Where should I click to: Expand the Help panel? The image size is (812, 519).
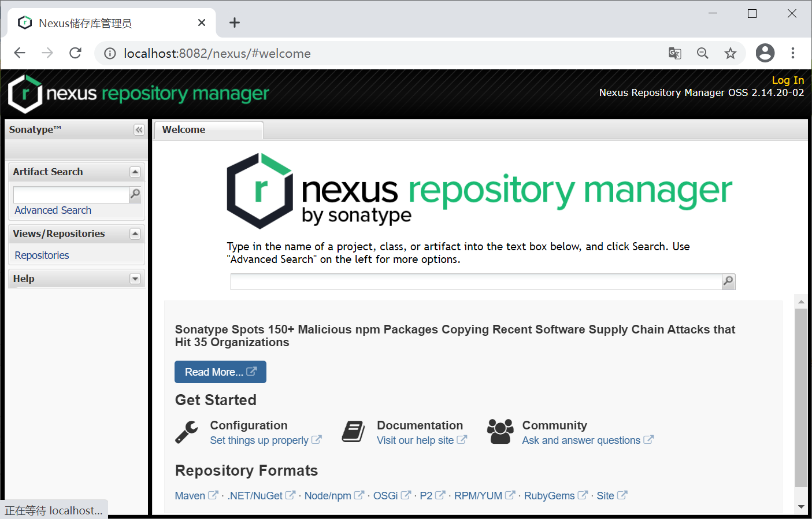pos(135,279)
